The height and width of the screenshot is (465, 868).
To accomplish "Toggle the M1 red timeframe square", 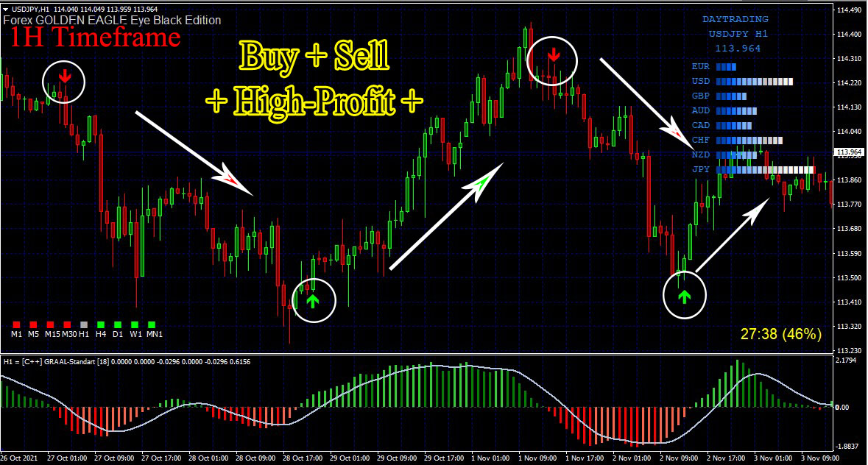I will coord(15,324).
